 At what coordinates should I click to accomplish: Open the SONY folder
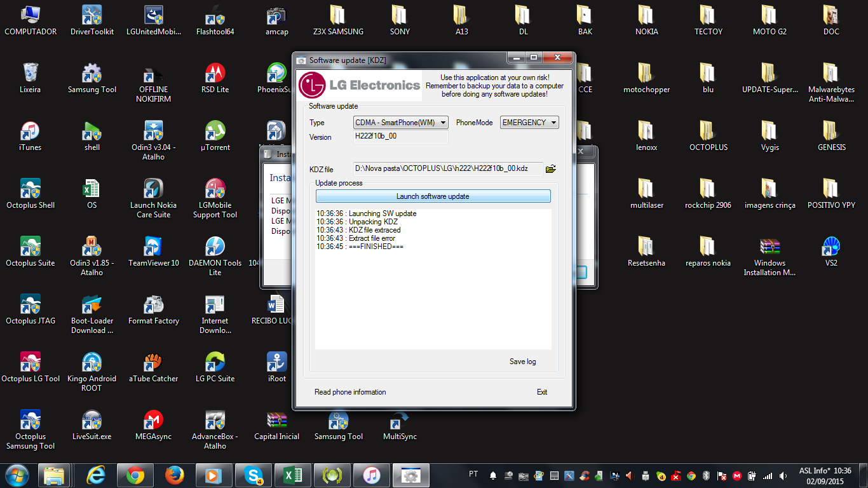click(400, 20)
